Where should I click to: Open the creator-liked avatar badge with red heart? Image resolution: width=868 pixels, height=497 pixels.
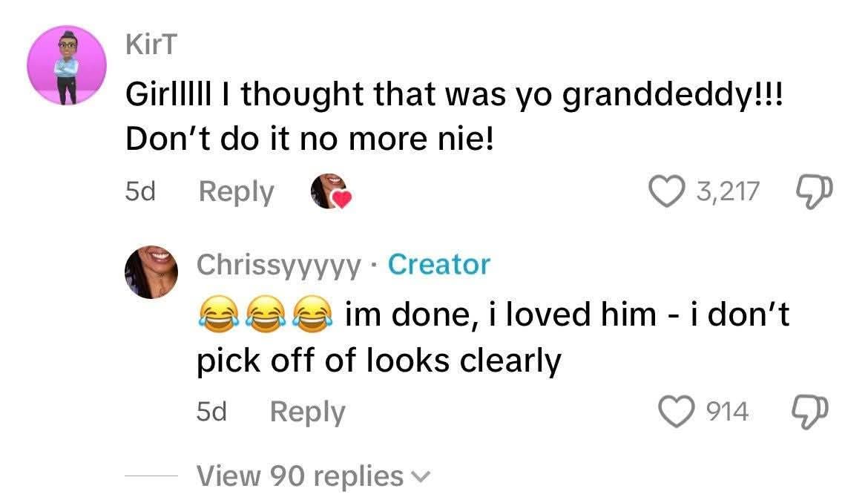(x=330, y=192)
